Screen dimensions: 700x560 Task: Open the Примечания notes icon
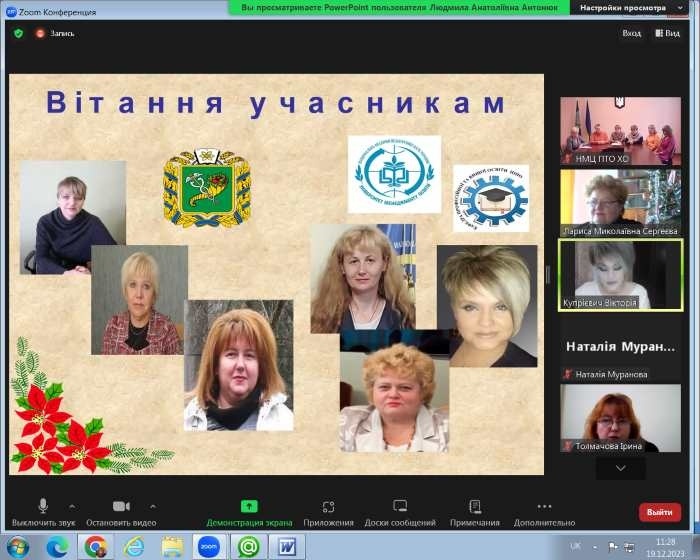coord(475,506)
